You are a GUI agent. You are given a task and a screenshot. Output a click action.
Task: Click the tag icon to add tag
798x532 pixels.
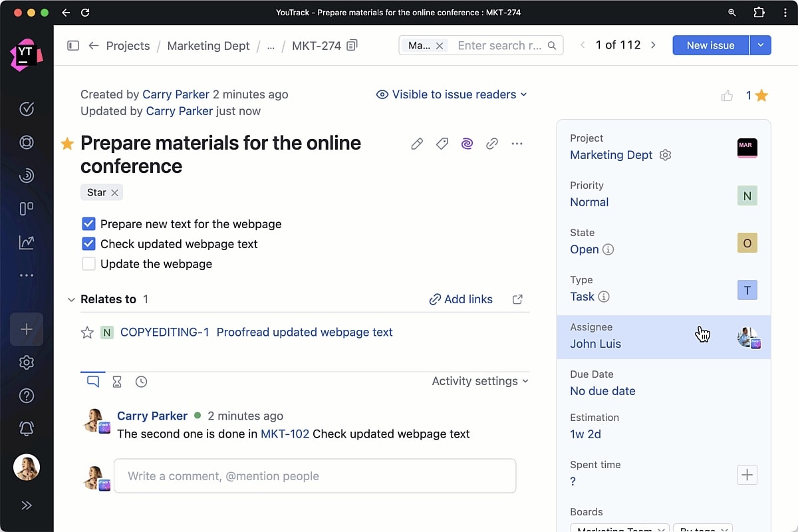point(442,144)
